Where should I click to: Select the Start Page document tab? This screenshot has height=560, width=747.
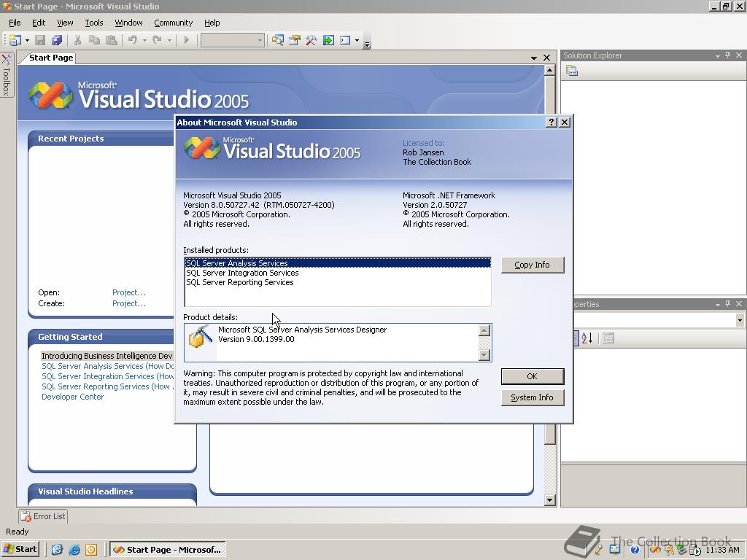coord(50,58)
